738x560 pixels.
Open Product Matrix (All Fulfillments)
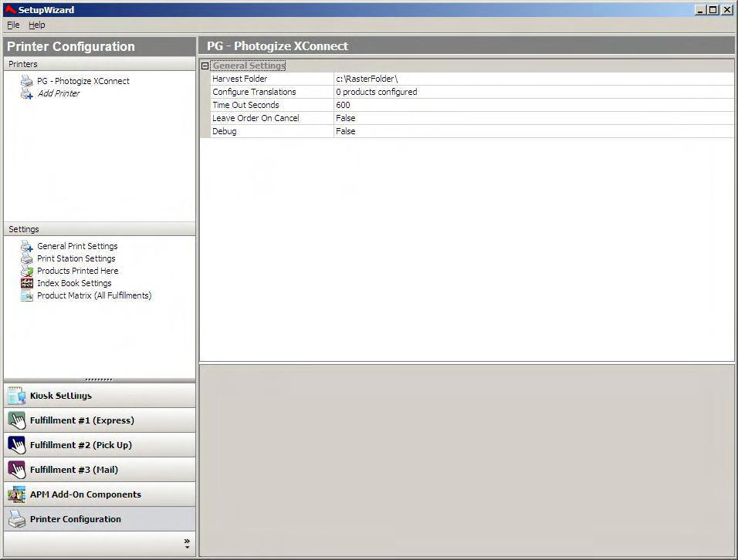94,295
